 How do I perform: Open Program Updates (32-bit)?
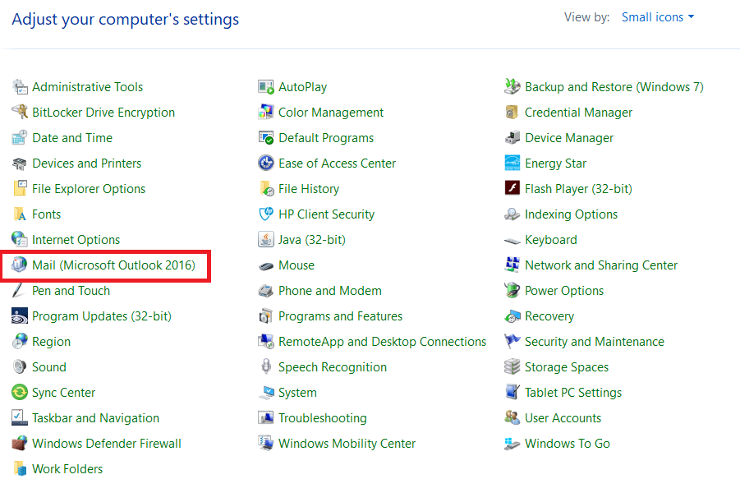[x=101, y=316]
